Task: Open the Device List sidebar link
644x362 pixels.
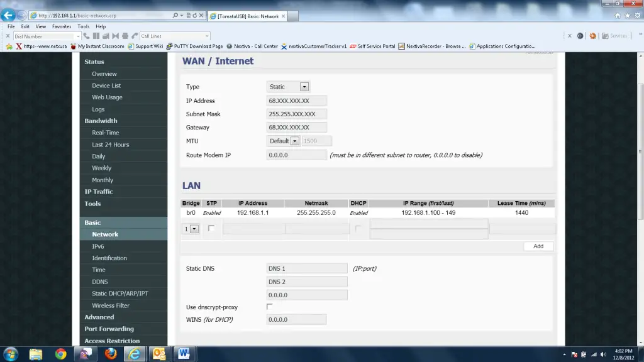Action: click(106, 85)
